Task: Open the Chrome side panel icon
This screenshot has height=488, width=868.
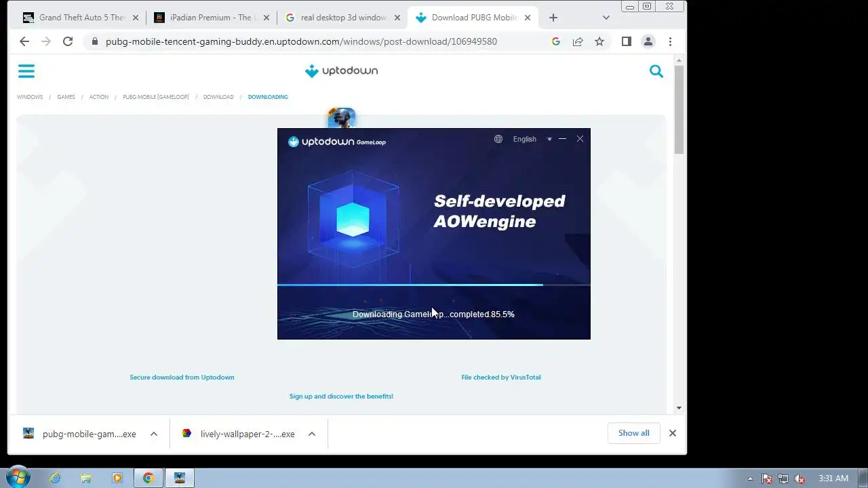Action: point(627,41)
